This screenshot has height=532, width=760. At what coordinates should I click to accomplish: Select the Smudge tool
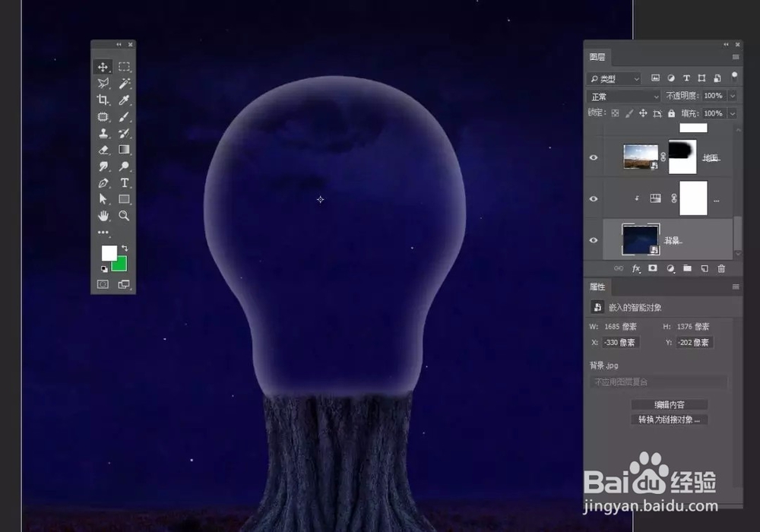click(x=103, y=166)
